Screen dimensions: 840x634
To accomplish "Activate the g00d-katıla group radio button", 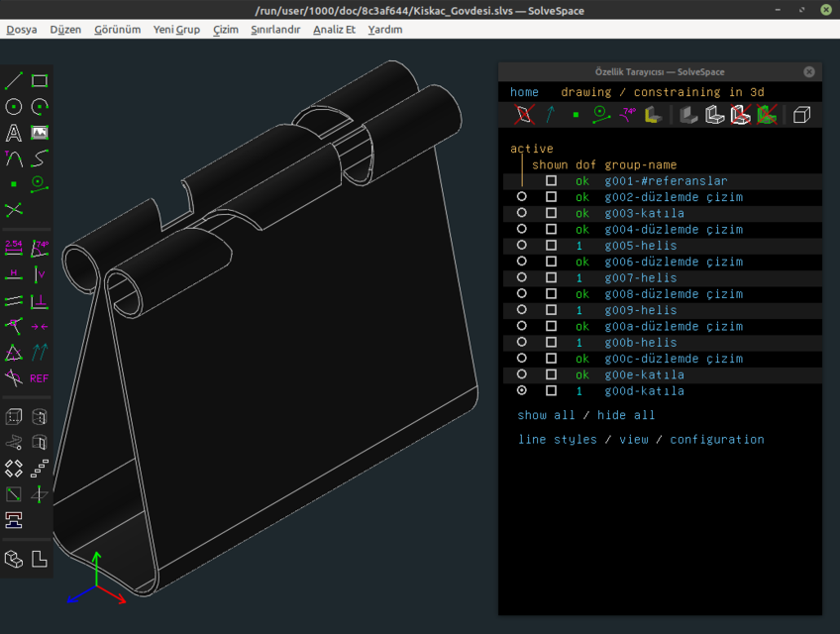I will click(520, 390).
